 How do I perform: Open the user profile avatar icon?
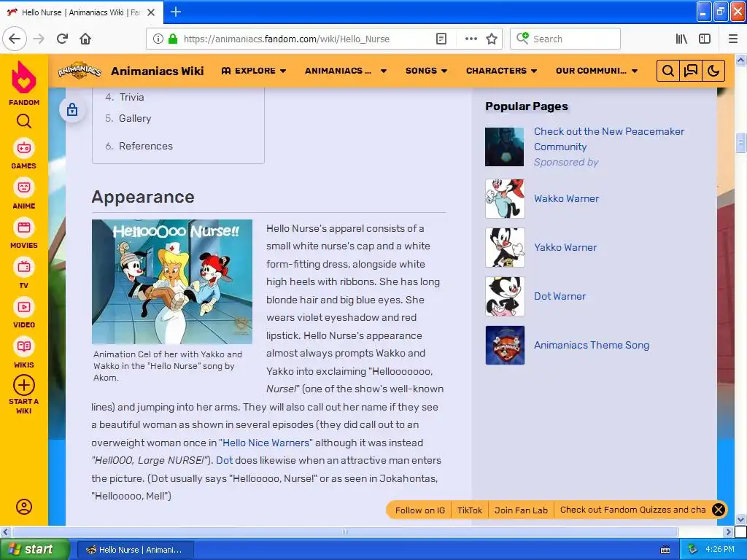24,507
